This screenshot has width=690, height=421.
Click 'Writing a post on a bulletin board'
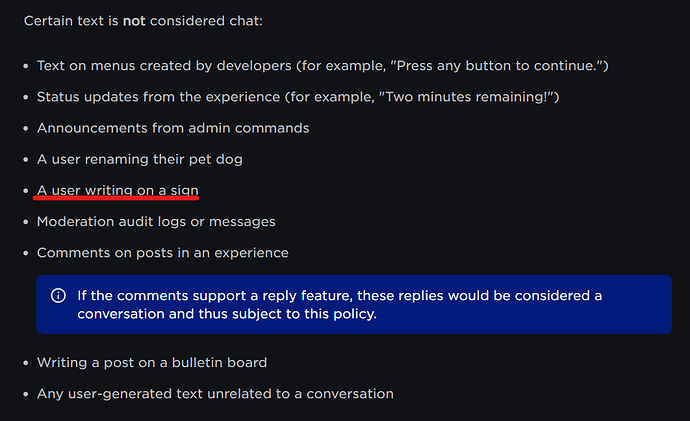[x=152, y=362]
